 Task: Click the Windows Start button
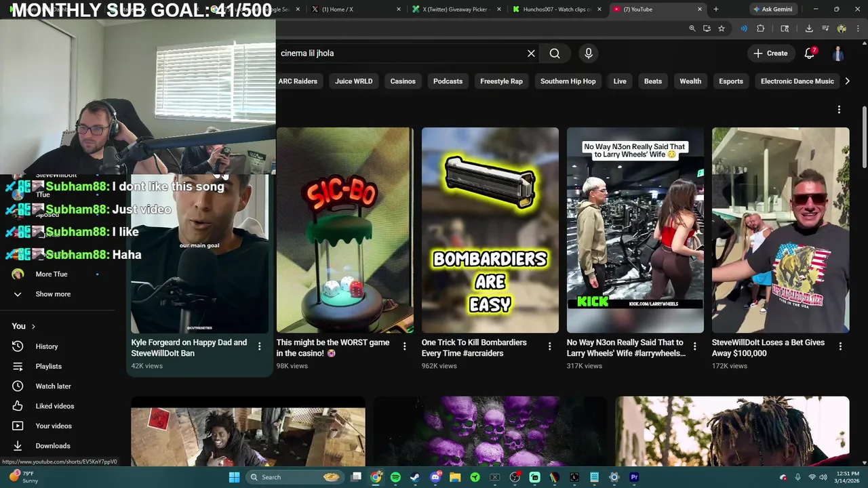click(234, 477)
